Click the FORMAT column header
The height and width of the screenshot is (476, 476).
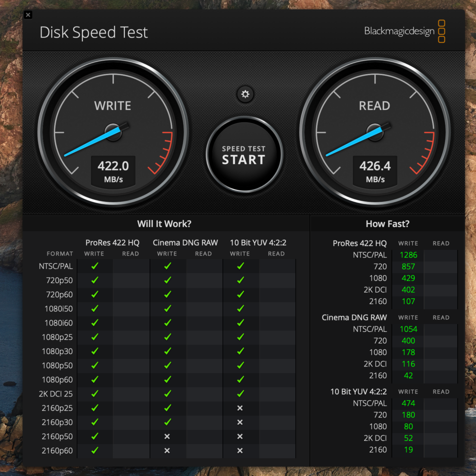(x=60, y=254)
